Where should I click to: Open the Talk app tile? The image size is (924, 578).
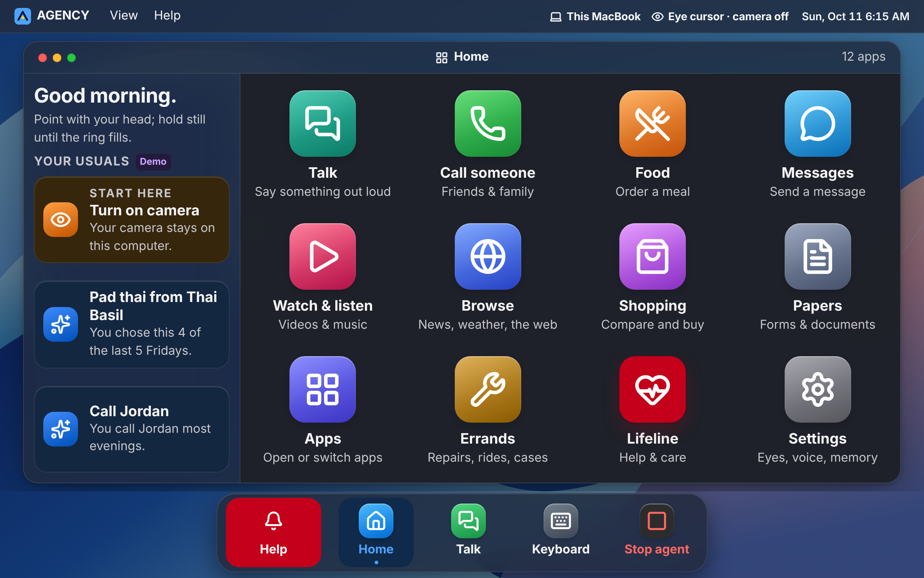pyautogui.click(x=323, y=124)
